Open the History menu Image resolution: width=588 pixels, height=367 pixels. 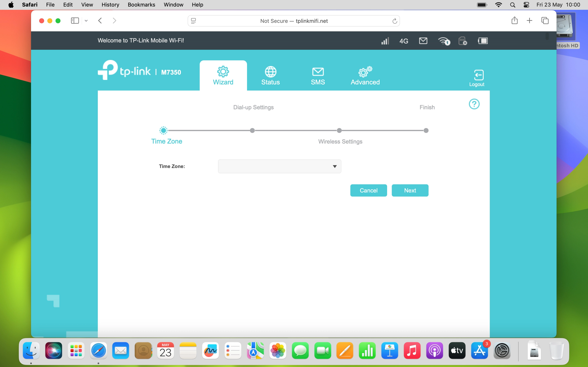point(110,5)
